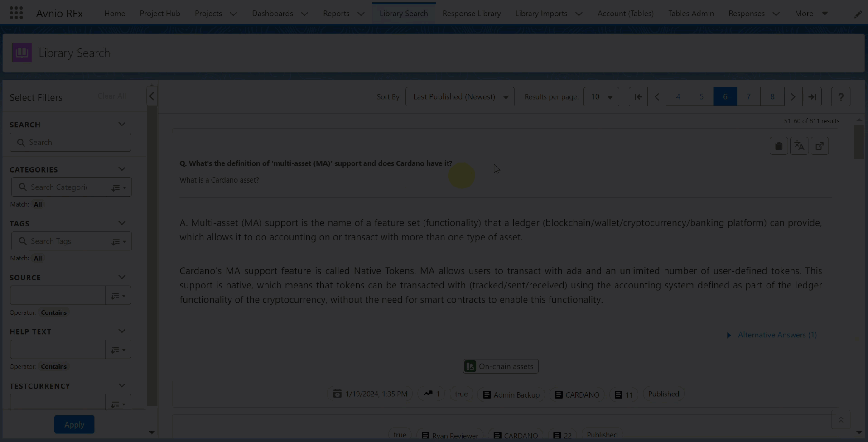Click the On-chain assets category pill
This screenshot has height=442, width=868.
(501, 366)
